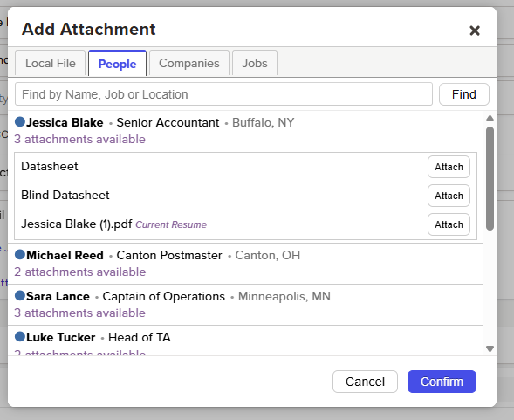Viewport: 514px width, 420px height.
Task: Click the blue dot beside Luke Tucker
Action: point(20,336)
